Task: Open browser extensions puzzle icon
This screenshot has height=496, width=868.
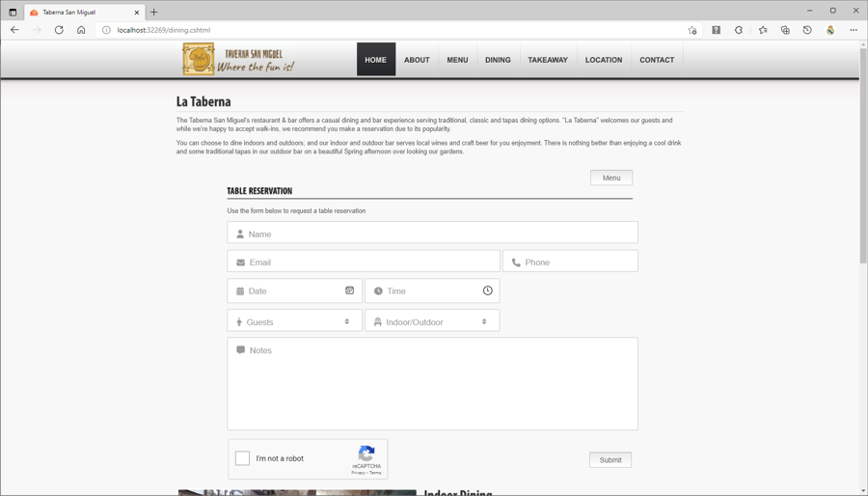Action: pos(739,30)
